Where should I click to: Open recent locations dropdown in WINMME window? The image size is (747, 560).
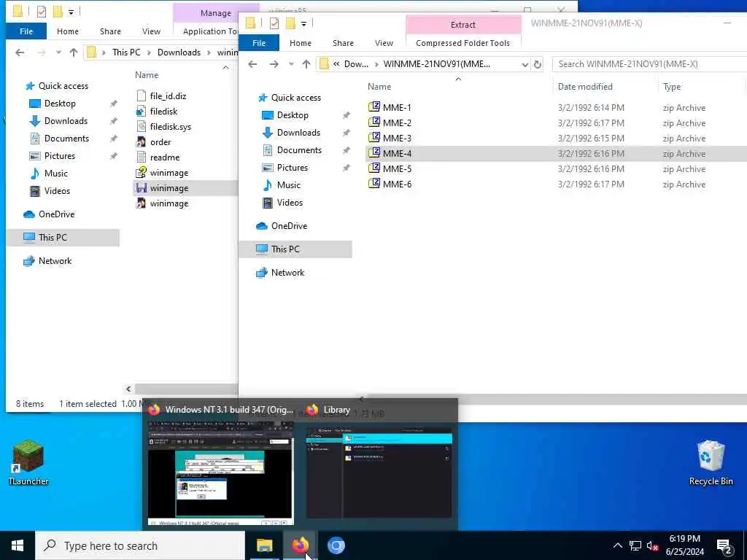pyautogui.click(x=291, y=64)
